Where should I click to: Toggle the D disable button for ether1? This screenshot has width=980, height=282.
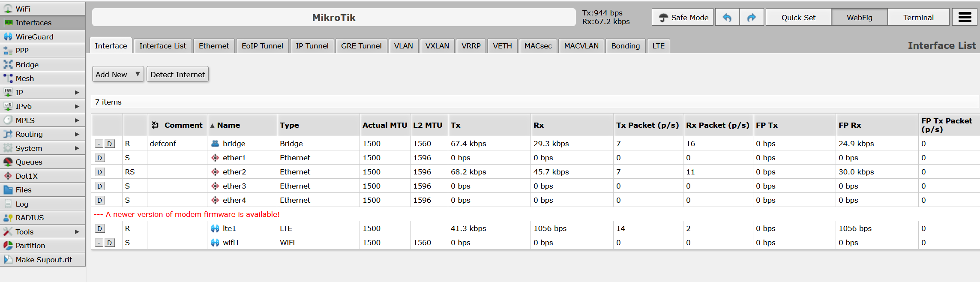click(x=99, y=158)
